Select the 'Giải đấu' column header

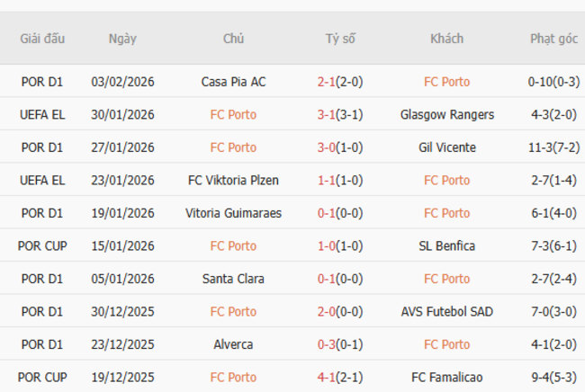pyautogui.click(x=42, y=39)
